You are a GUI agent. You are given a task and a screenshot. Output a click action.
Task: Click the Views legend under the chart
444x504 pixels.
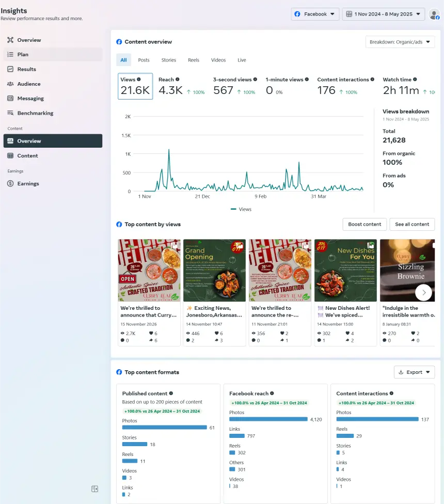point(241,209)
